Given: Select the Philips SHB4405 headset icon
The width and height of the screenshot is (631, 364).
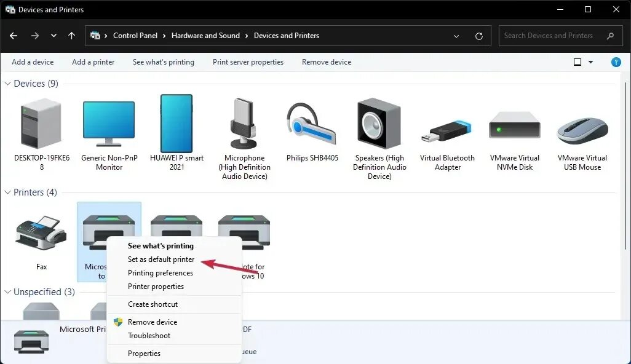Looking at the screenshot, I should pyautogui.click(x=312, y=125).
